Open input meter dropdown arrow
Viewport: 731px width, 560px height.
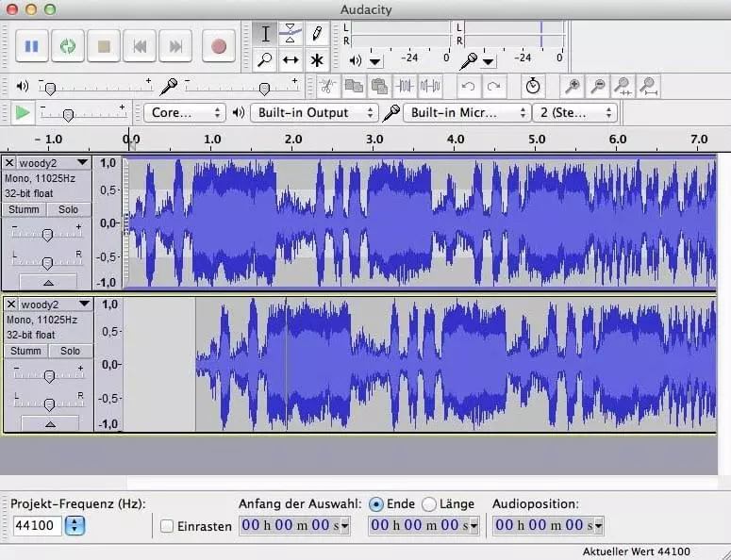488,61
